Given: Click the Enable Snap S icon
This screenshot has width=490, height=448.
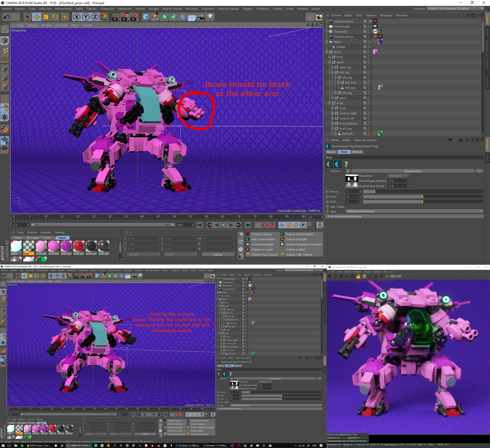Looking at the screenshot, I should tap(5, 117).
